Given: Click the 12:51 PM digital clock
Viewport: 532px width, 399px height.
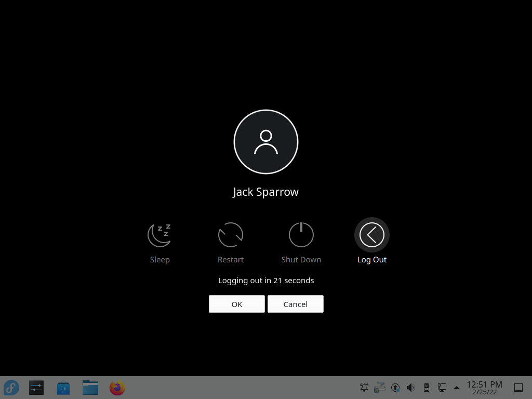Looking at the screenshot, I should (x=485, y=388).
